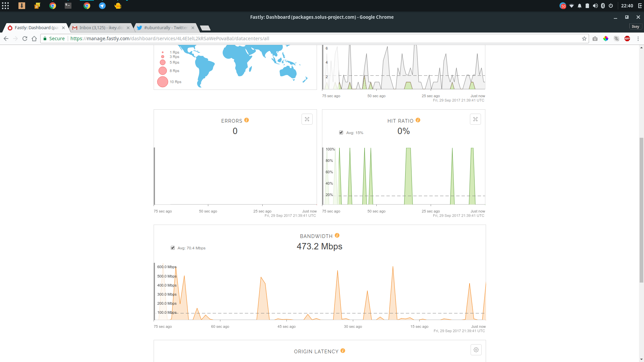Launch the software downloader panel icon
The height and width of the screenshot is (362, 644).
click(22, 6)
